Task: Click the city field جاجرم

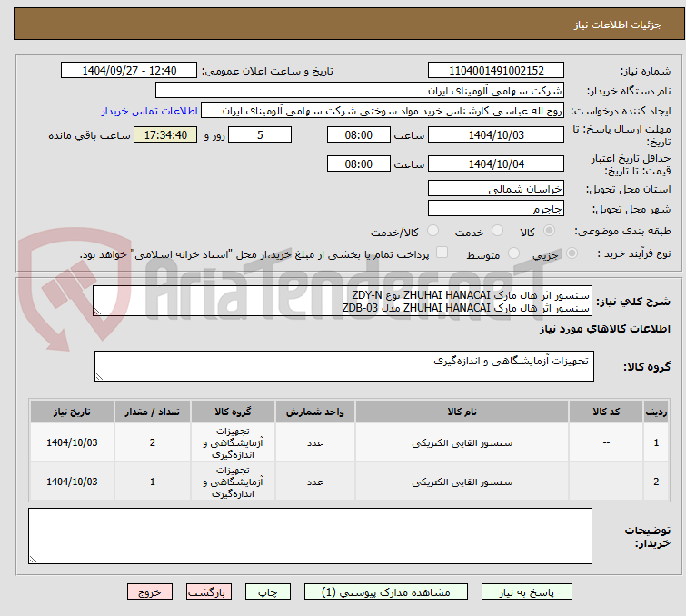Action: pyautogui.click(x=496, y=208)
